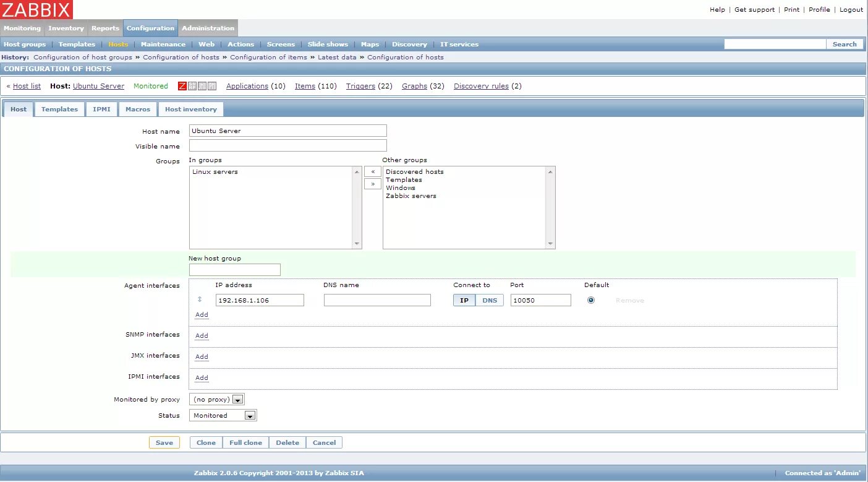Go back to Host list
868x482 pixels.
point(27,86)
